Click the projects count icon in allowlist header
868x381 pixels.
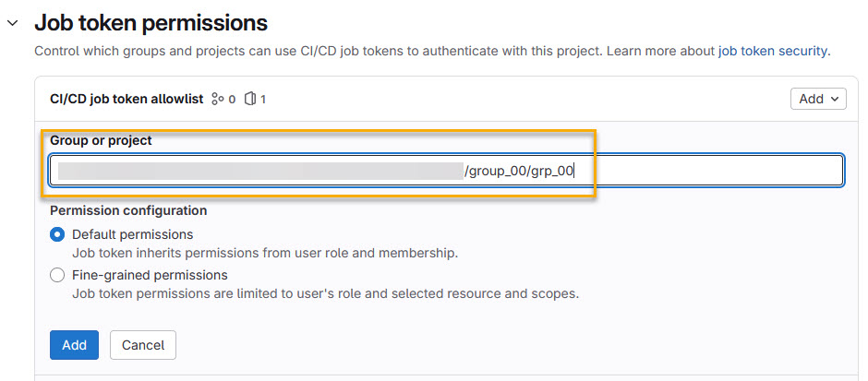[x=249, y=99]
